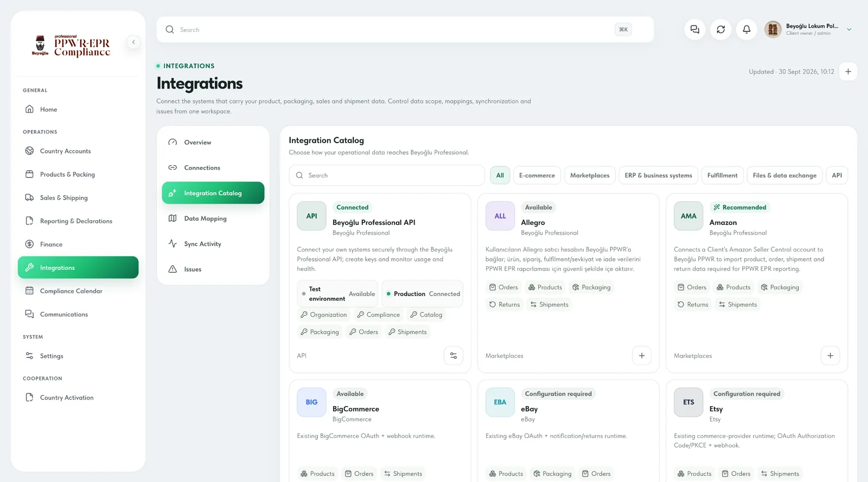Click the plus button on the Allegro card
Image resolution: width=868 pixels, height=482 pixels.
click(642, 356)
